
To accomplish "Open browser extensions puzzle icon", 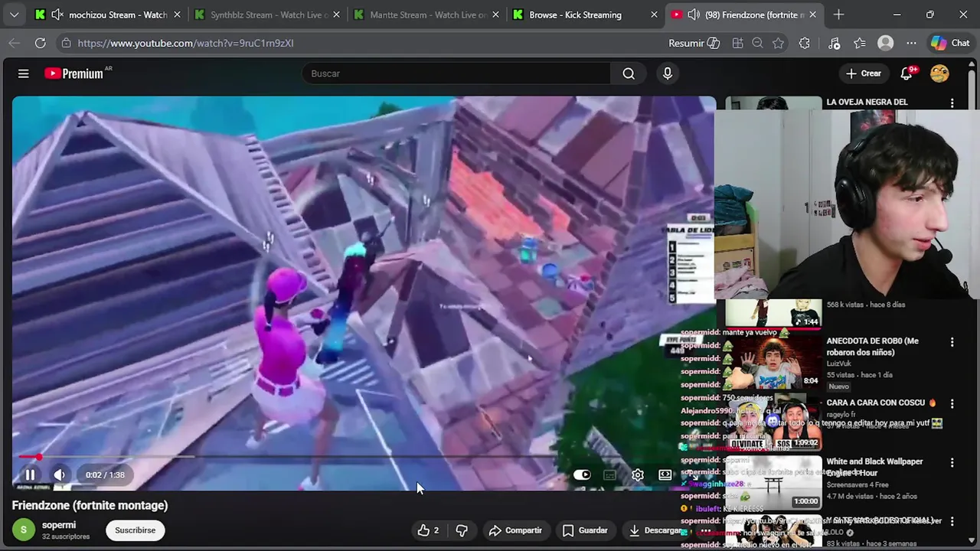I will [x=804, y=43].
